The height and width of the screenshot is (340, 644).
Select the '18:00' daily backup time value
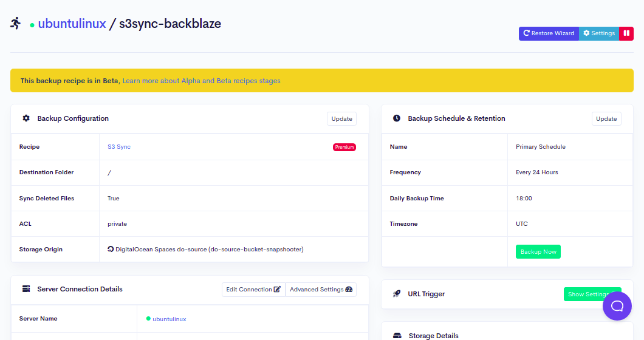[x=524, y=199]
